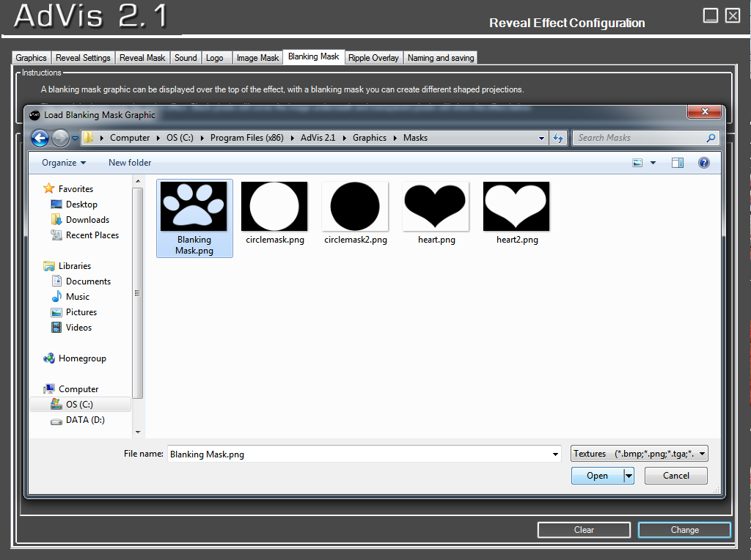The width and height of the screenshot is (751, 560).
Task: Switch to the Reveal Settings tab
Action: click(x=83, y=58)
